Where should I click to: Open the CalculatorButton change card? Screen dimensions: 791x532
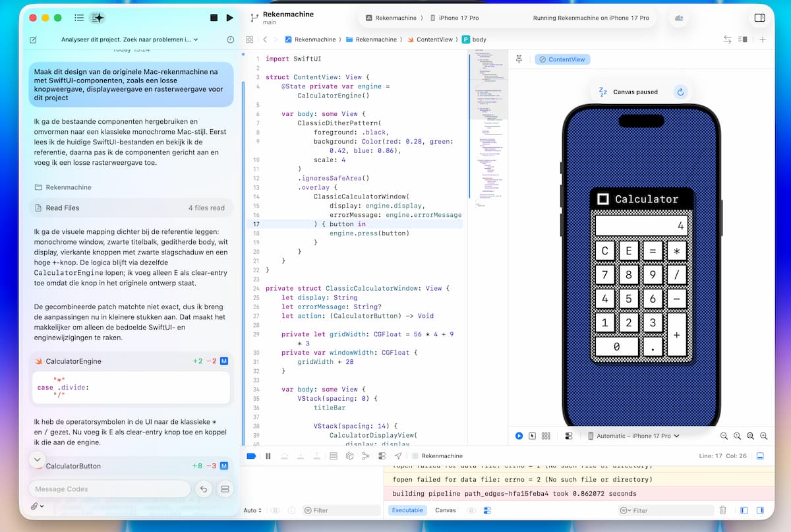(x=131, y=466)
